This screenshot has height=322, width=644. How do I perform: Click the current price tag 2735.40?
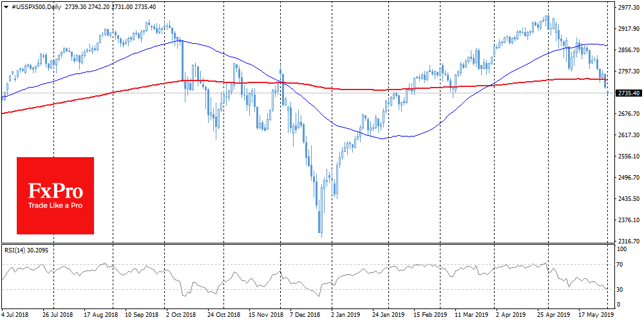pyautogui.click(x=628, y=93)
